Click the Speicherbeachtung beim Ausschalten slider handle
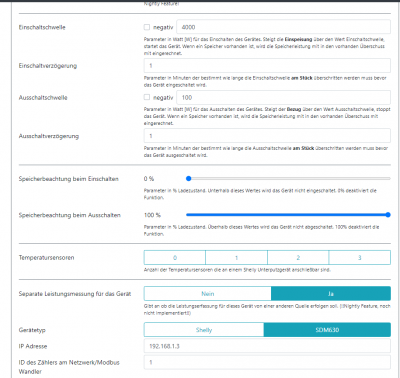Viewport: 400px width, 378px height. pyautogui.click(x=388, y=215)
